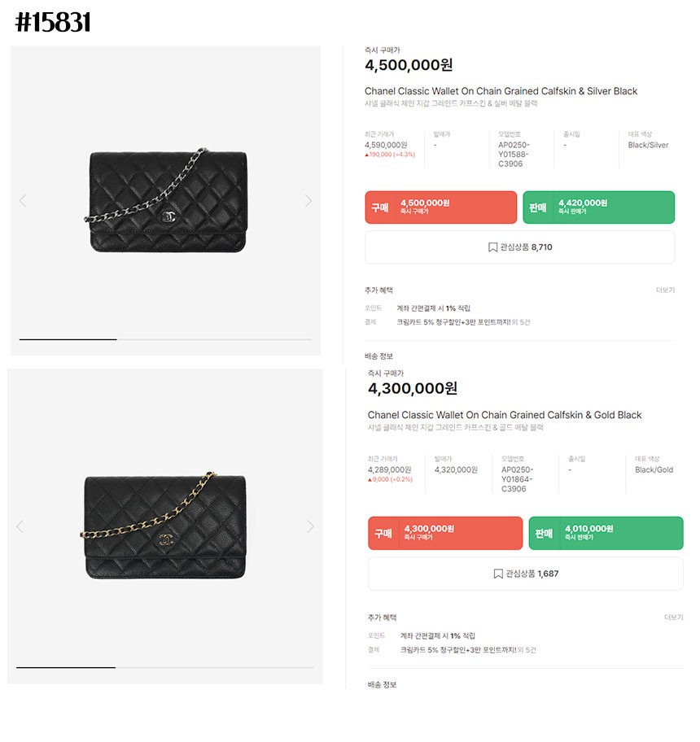Toggle 관심상품 bookmark showing 1,687
This screenshot has width=700, height=742.
tap(525, 574)
